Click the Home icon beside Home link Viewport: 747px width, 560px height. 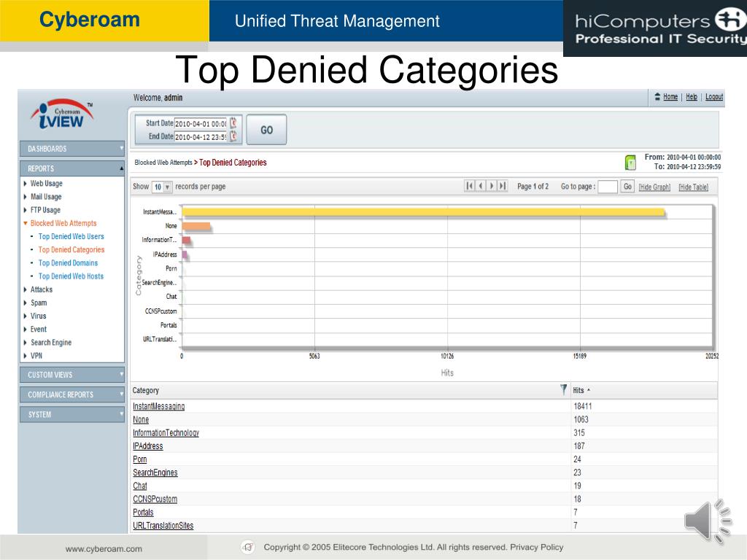(657, 97)
